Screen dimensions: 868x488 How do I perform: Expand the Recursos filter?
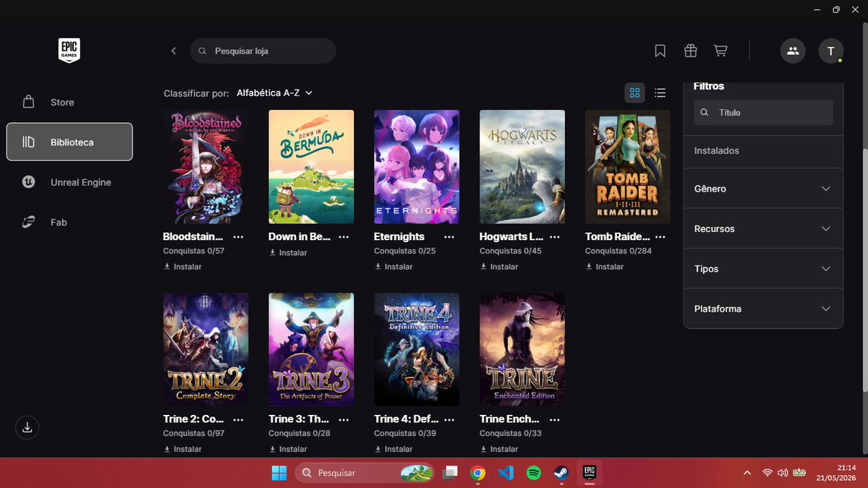click(763, 228)
